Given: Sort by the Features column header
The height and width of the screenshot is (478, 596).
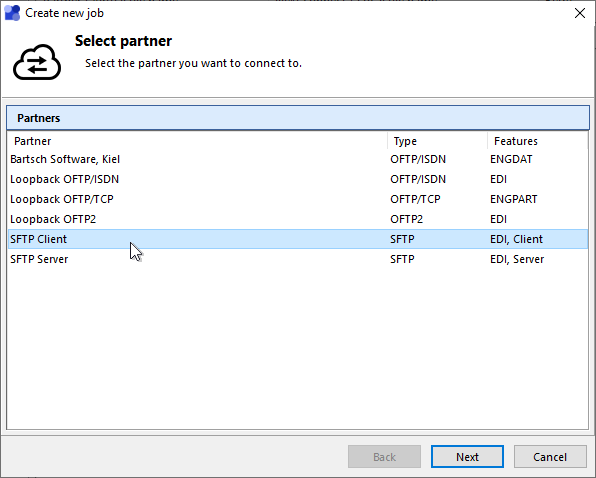Looking at the screenshot, I should [x=538, y=141].
